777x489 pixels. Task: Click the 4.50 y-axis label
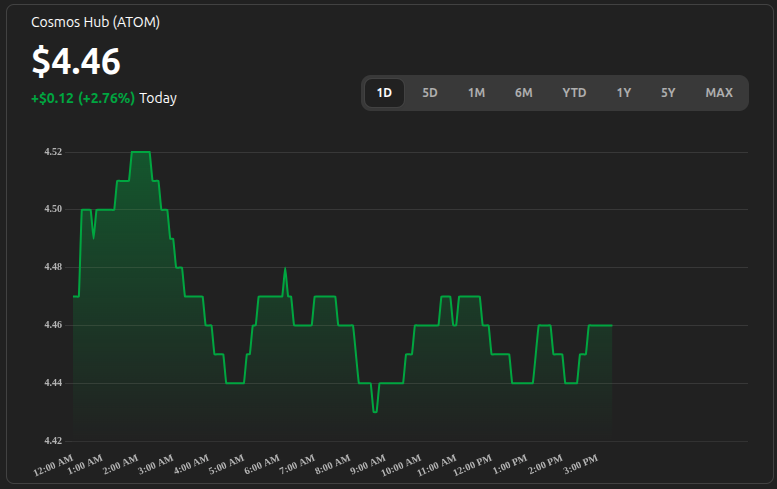pos(53,209)
